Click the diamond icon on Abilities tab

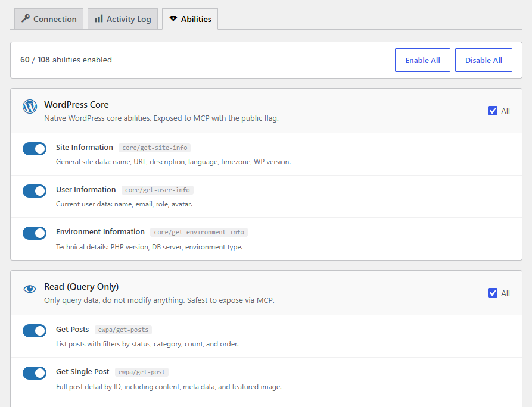173,18
